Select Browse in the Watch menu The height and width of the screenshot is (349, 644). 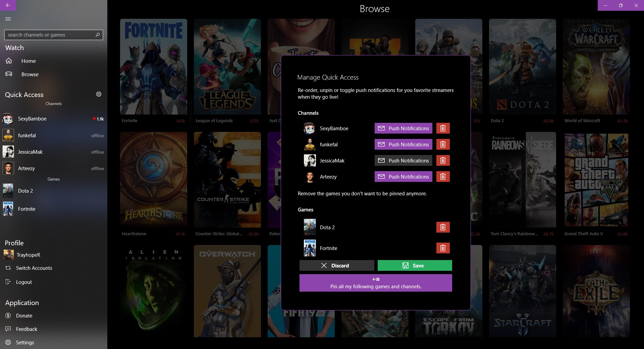pos(54,74)
